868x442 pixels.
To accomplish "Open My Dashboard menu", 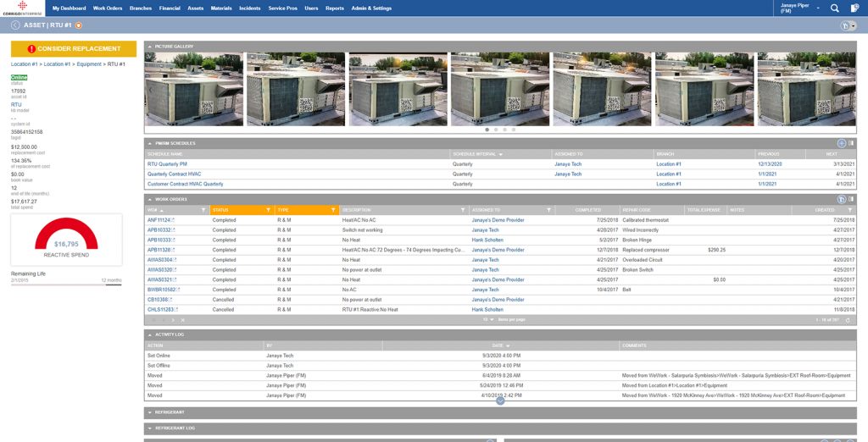I will pyautogui.click(x=70, y=8).
